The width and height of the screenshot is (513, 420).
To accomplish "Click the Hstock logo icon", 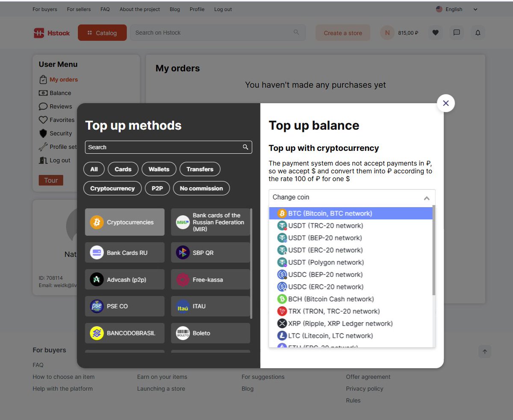I will 39,33.
